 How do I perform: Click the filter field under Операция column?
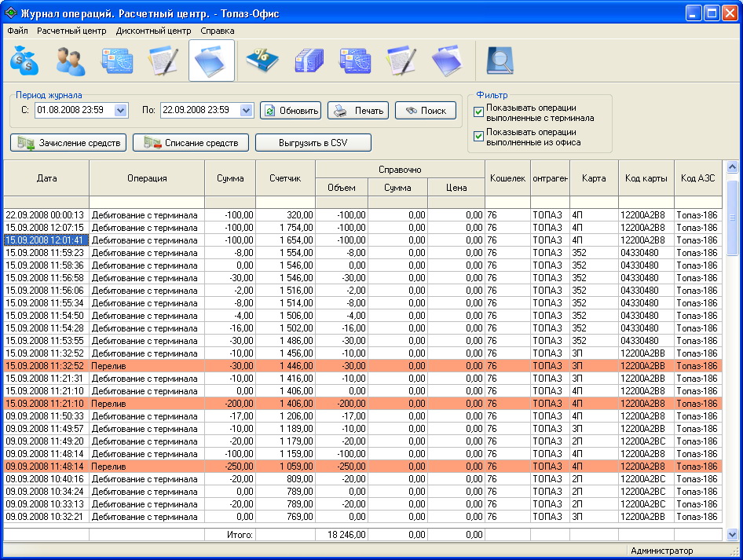[x=147, y=203]
